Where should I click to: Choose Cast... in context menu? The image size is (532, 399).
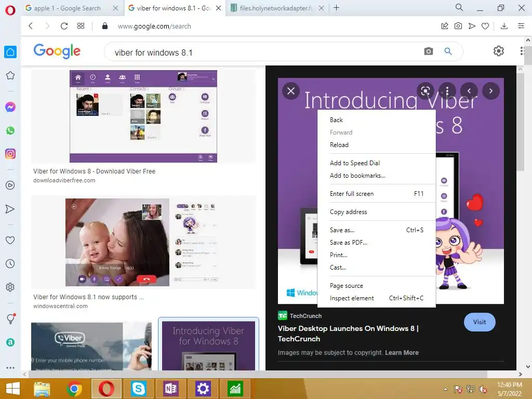(377, 268)
